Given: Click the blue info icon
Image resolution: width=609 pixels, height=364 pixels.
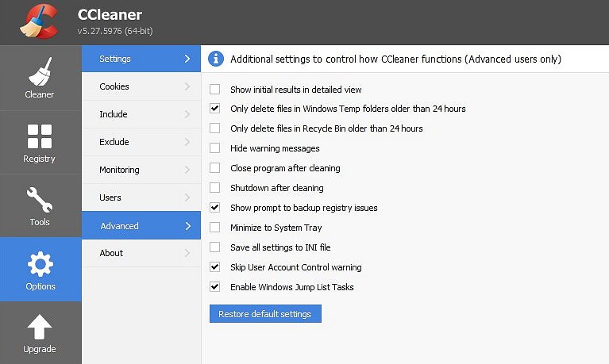Looking at the screenshot, I should click(x=215, y=59).
